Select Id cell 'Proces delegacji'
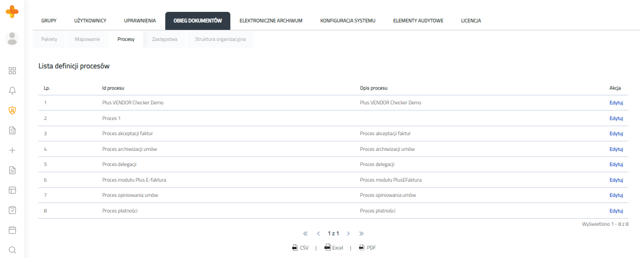 [x=119, y=165]
